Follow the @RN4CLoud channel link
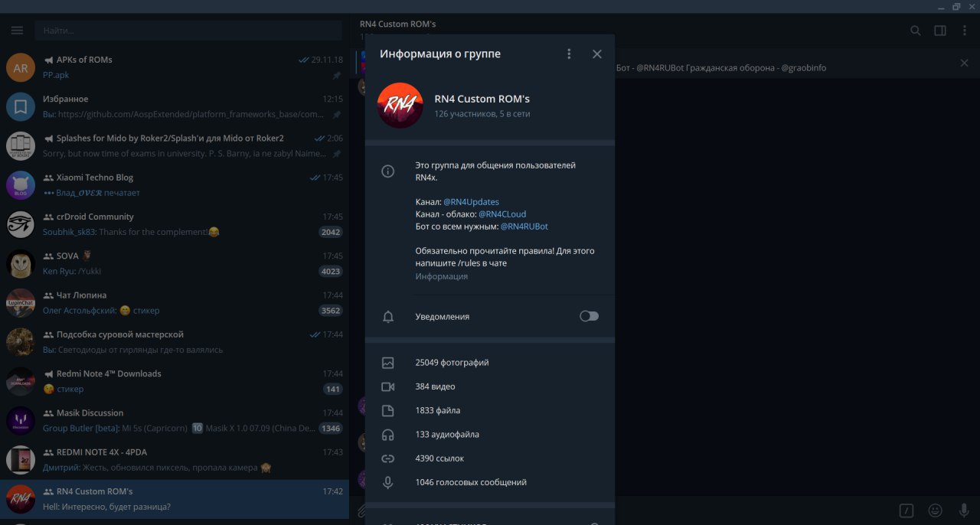 coord(502,214)
